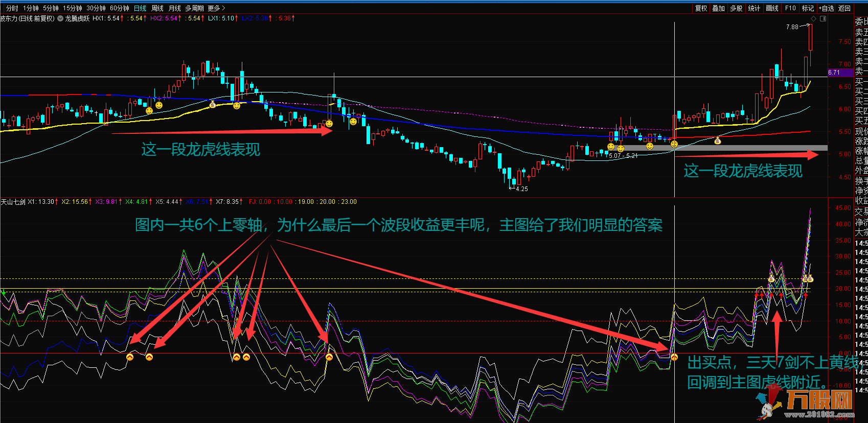The height and width of the screenshot is (423, 868).
Task: Click the last orange up-arrow signal on zero axis
Action: click(x=674, y=357)
